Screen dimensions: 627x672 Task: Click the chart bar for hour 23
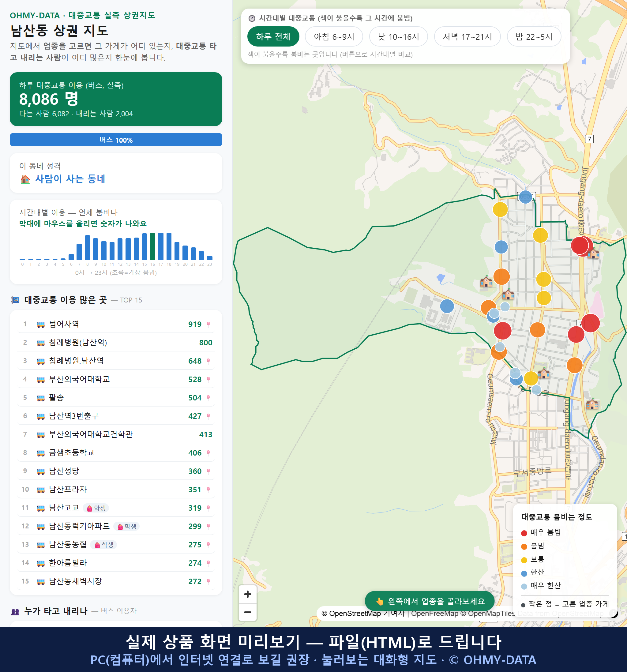point(210,258)
